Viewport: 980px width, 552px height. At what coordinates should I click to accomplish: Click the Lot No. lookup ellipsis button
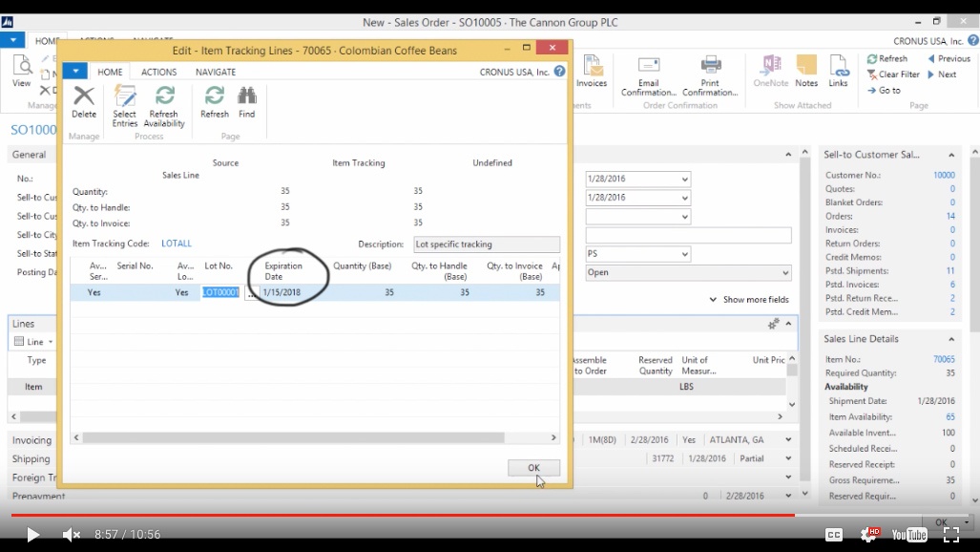tap(251, 292)
